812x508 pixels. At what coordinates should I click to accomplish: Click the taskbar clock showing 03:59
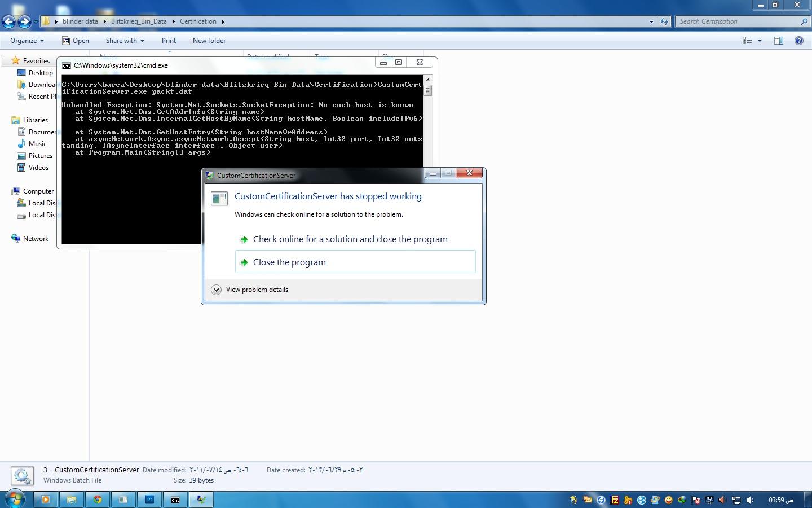[x=781, y=500]
